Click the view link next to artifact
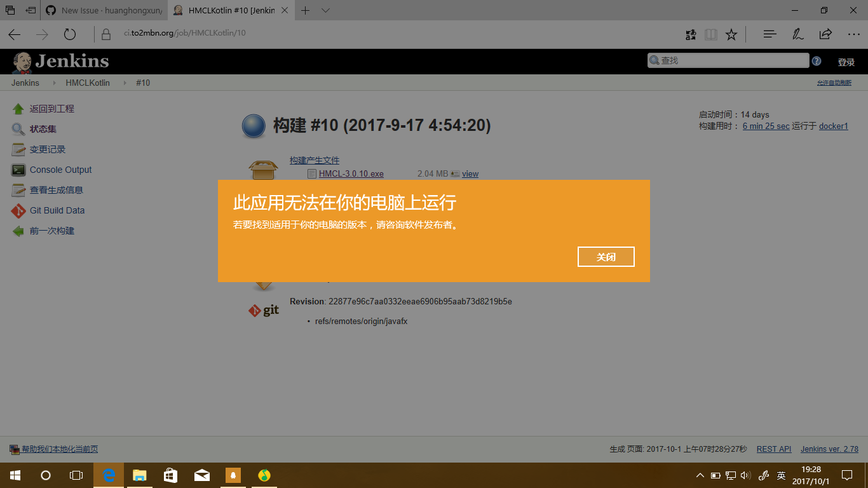The width and height of the screenshot is (868, 488). [470, 173]
